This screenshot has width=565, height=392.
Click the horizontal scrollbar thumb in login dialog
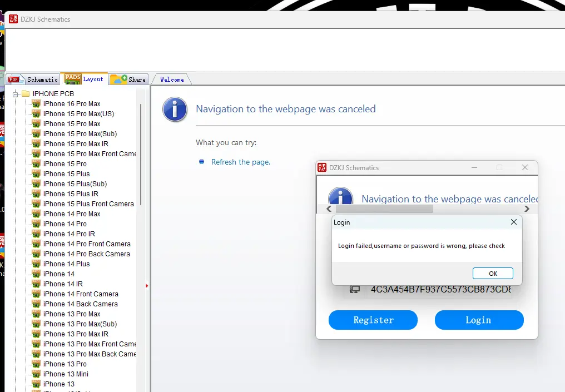pyautogui.click(x=384, y=209)
